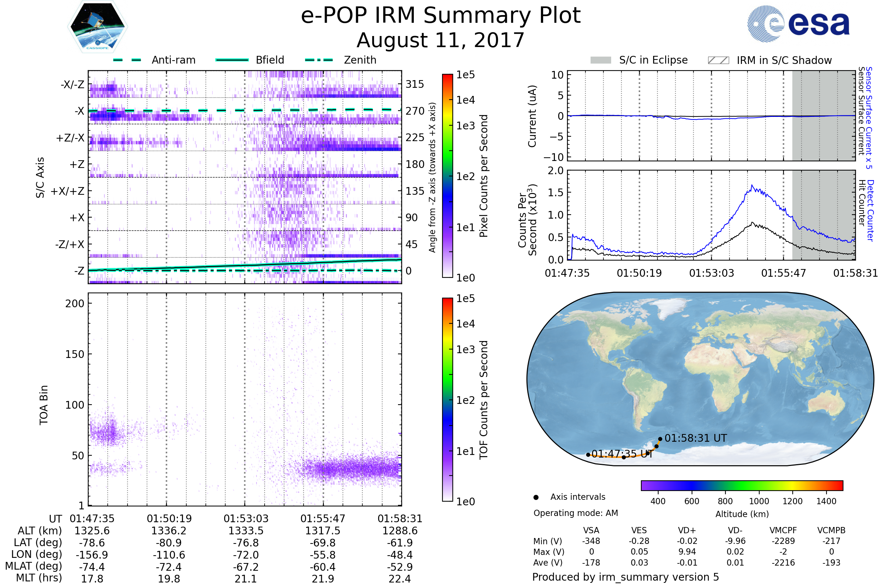
Task: Click the Detect Counter peak in counts plot
Action: point(752,186)
